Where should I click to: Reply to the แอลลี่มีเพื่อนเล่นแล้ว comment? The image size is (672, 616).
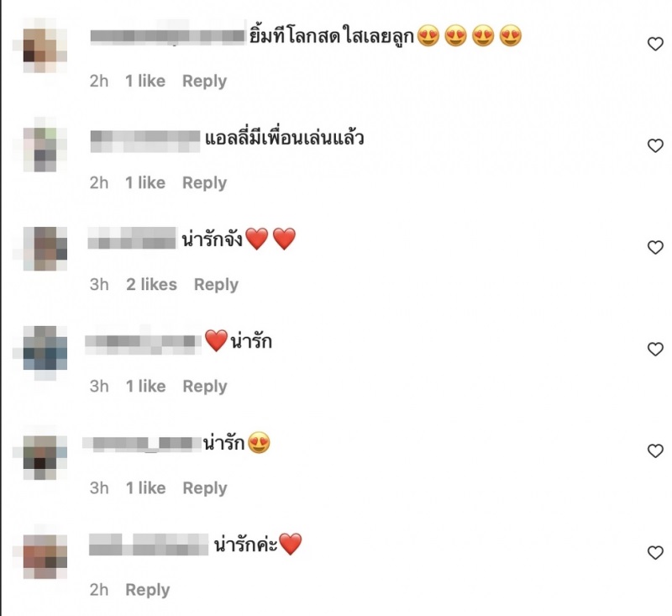point(204,183)
